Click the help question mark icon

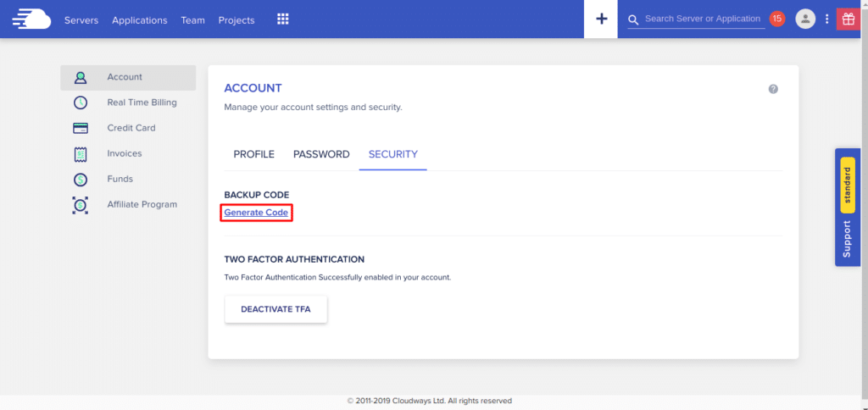coord(773,89)
